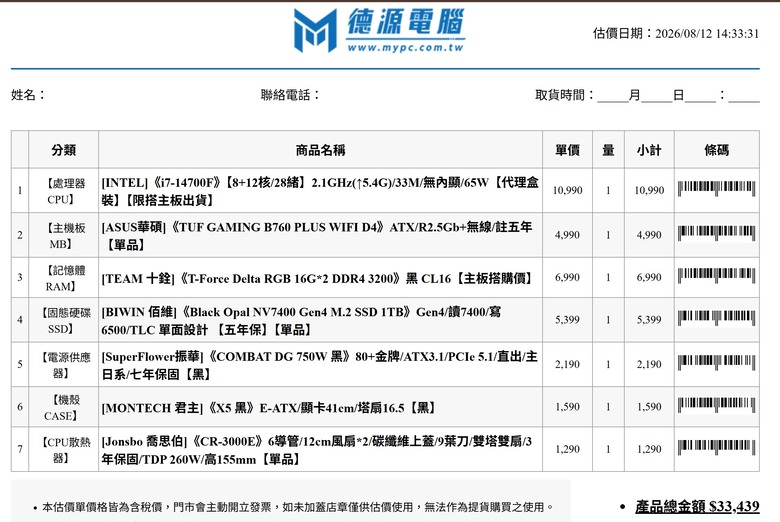
Task: Click the 條碼 column header
Action: tap(717, 150)
